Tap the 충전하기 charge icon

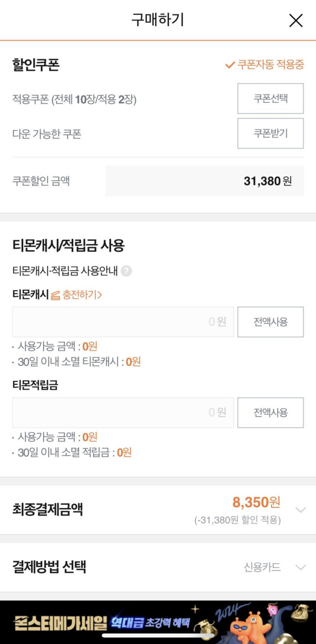(x=56, y=295)
